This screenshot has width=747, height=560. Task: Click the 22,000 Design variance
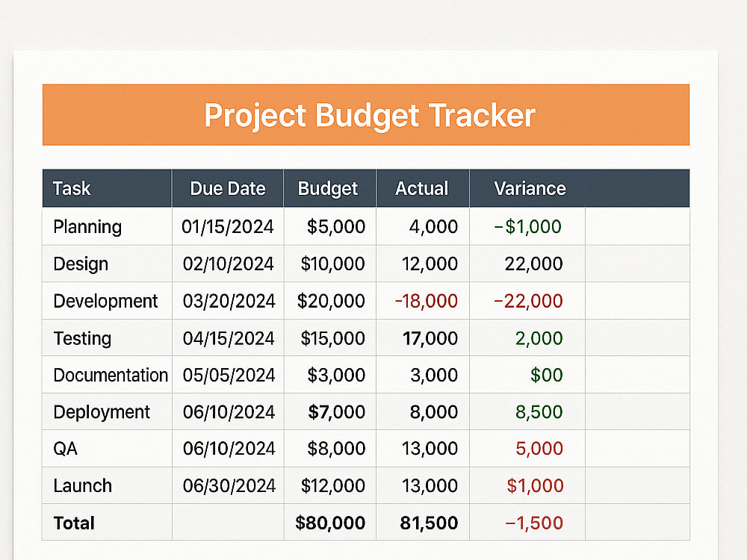[527, 264]
